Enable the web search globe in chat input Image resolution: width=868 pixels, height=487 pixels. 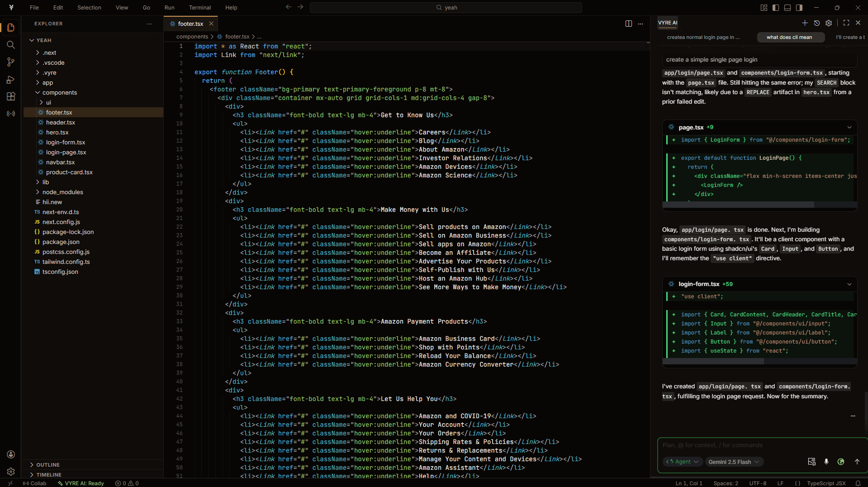pyautogui.click(x=841, y=462)
